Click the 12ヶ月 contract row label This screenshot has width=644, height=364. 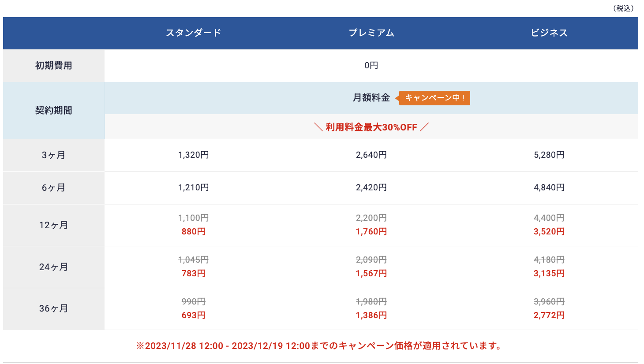coord(54,225)
